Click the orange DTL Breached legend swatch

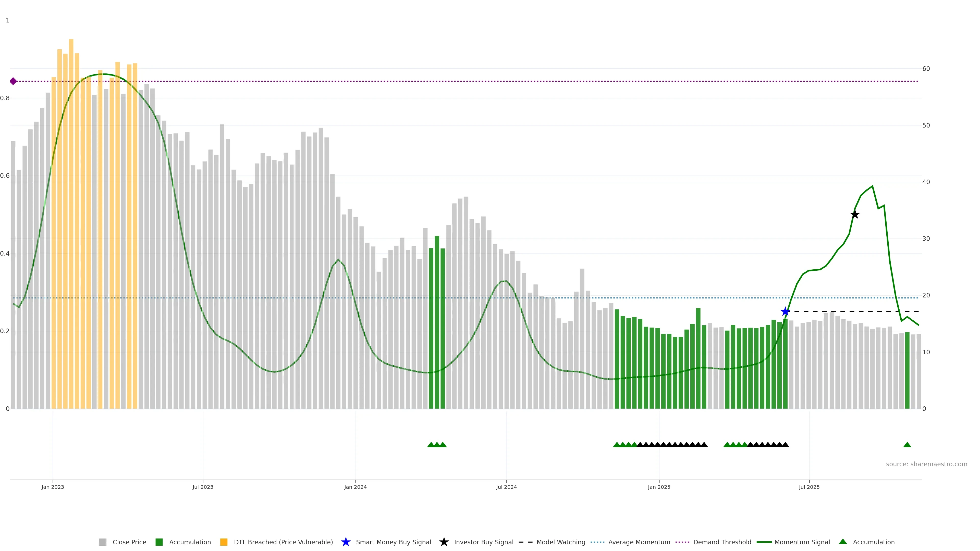[224, 542]
